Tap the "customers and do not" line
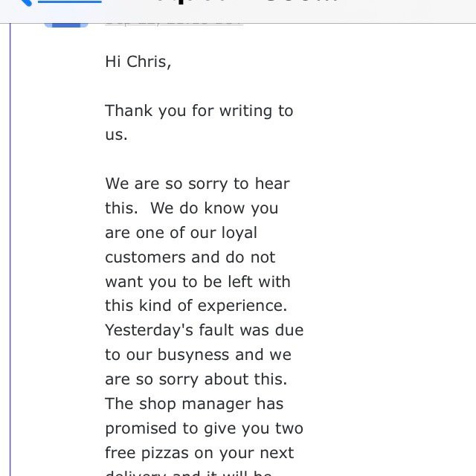 (190, 257)
